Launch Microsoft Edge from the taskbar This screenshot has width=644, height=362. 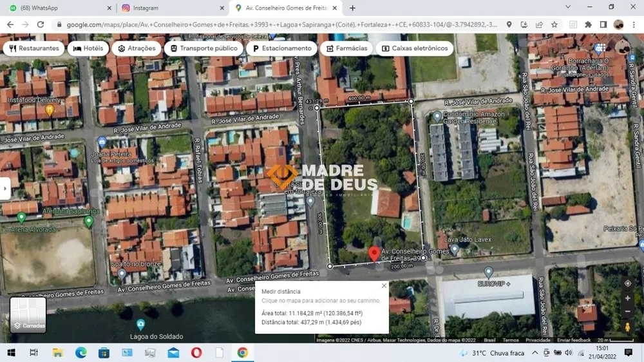click(80, 353)
